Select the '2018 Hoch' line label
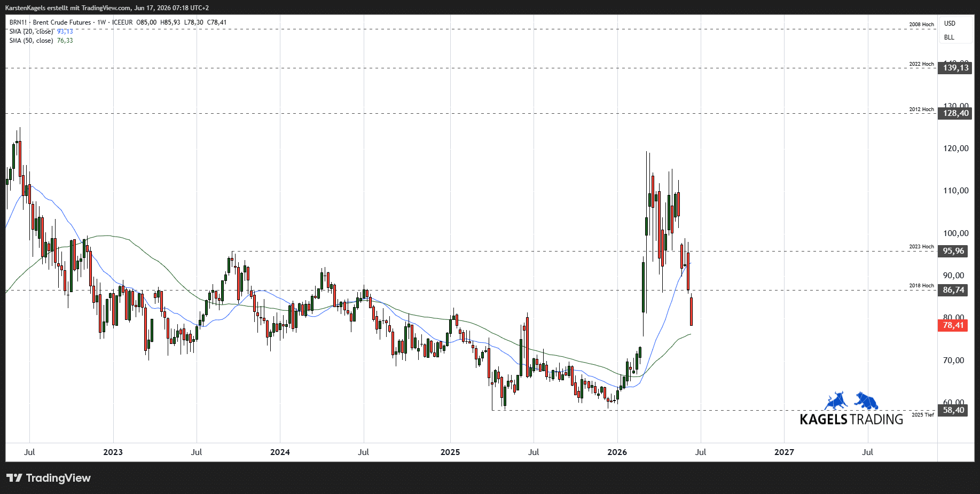The image size is (980, 494). click(x=922, y=286)
